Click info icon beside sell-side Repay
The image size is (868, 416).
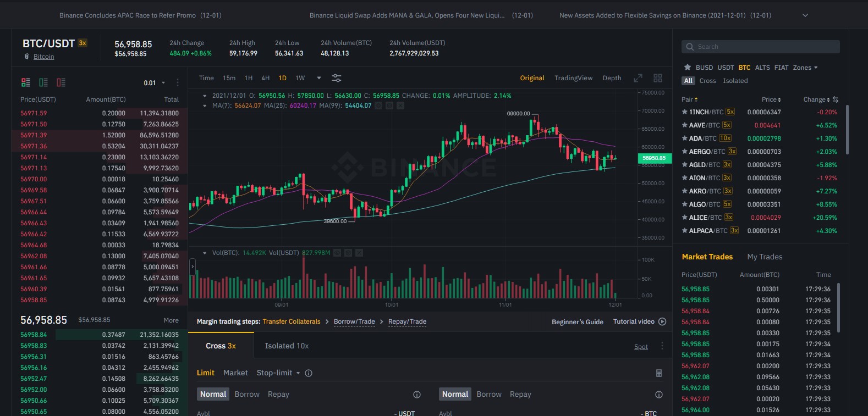[659, 395]
